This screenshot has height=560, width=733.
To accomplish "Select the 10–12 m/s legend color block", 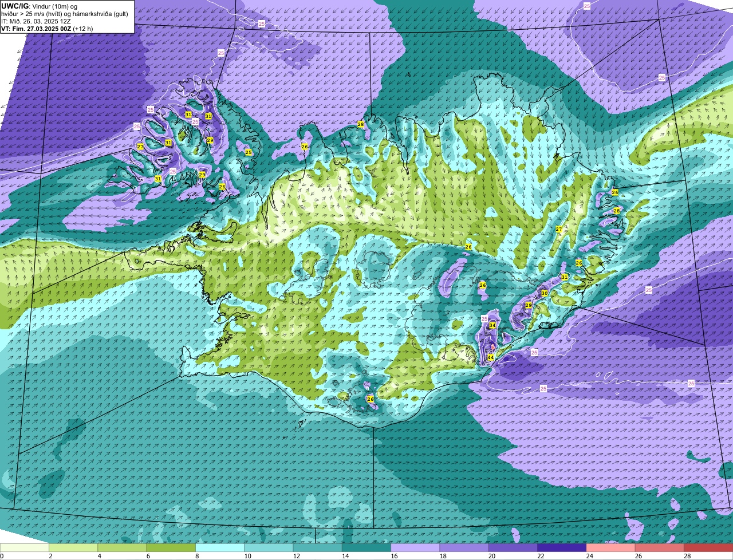I will coord(269,548).
